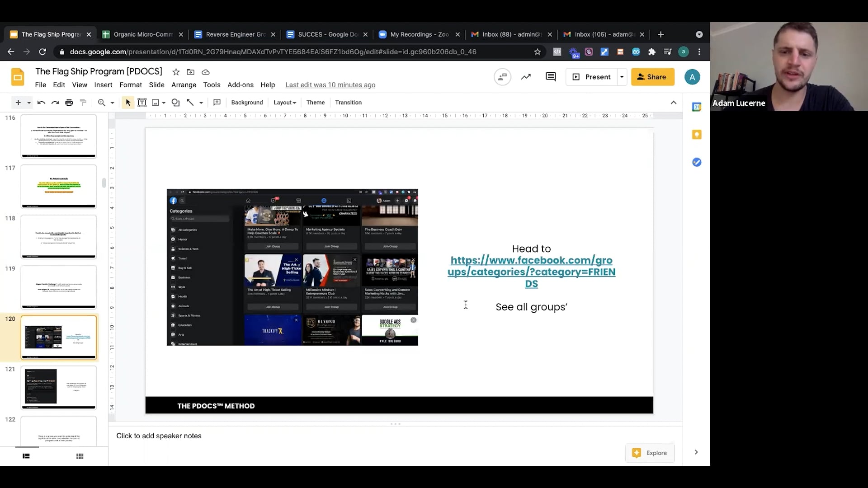Click the yellow Share button
Image resolution: width=868 pixels, height=488 pixels.
[652, 77]
